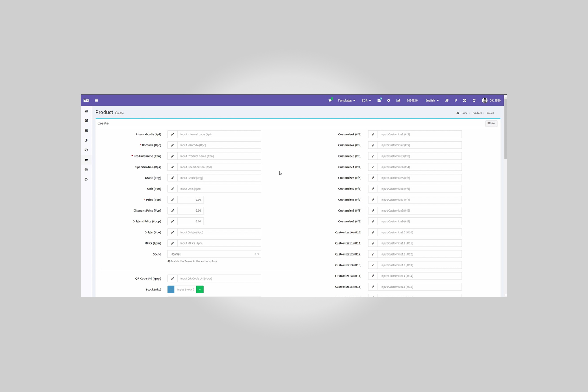Click pencil icon beside Barcode field

point(173,145)
